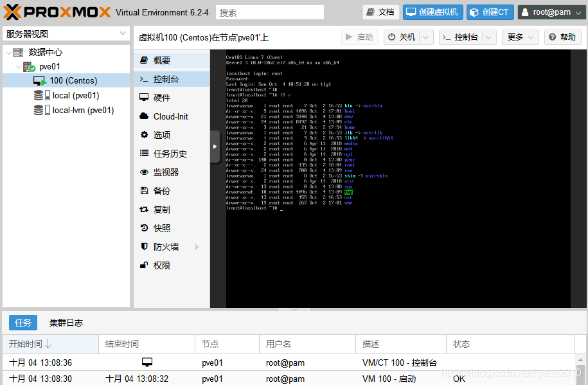Open 选项 options gear icon
Image resolution: width=588 pixels, height=385 pixels.
[x=144, y=135]
